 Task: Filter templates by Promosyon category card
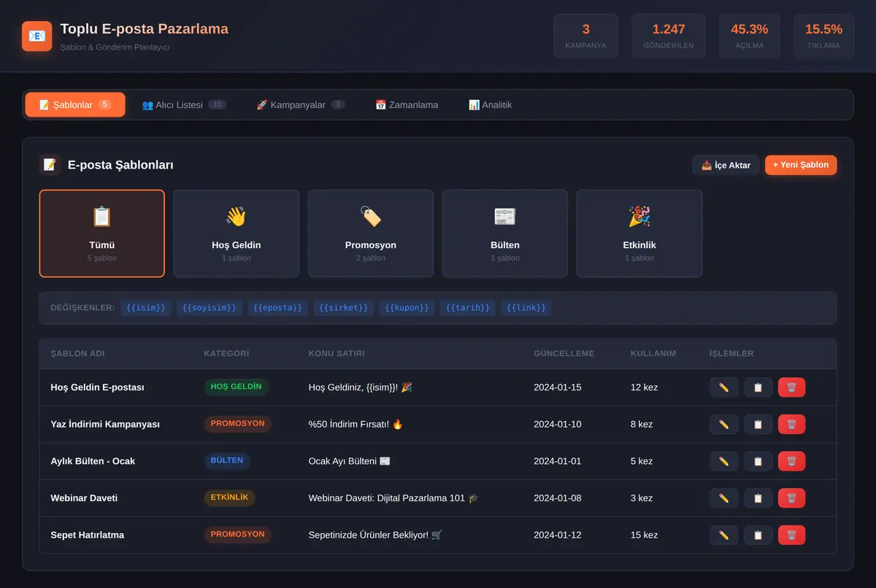(371, 233)
